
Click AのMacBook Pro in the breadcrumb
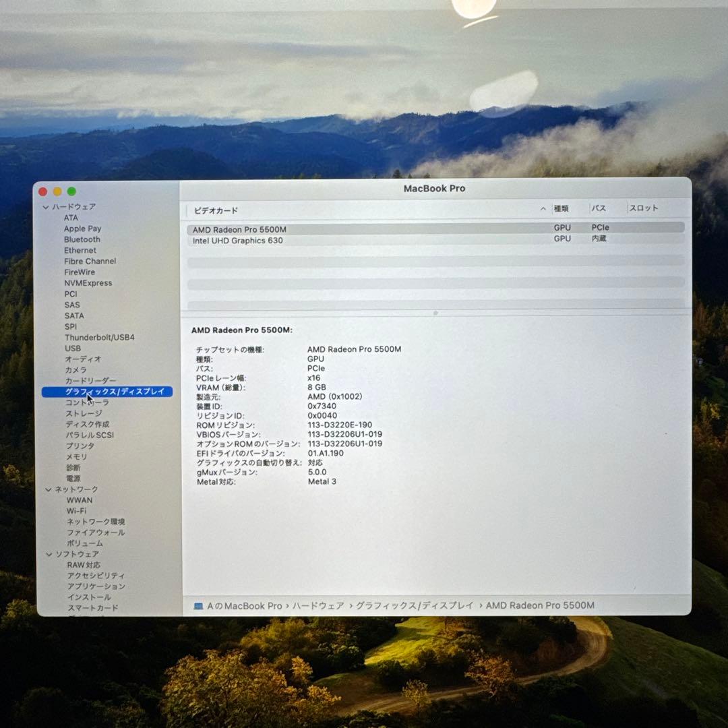click(x=243, y=605)
